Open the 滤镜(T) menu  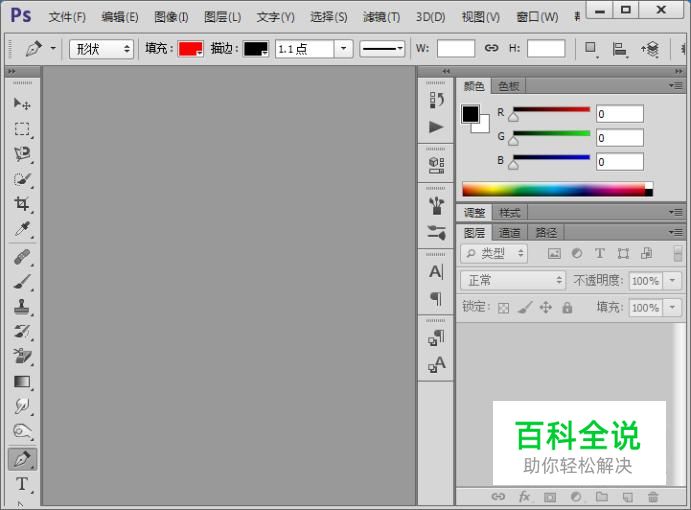coord(382,17)
